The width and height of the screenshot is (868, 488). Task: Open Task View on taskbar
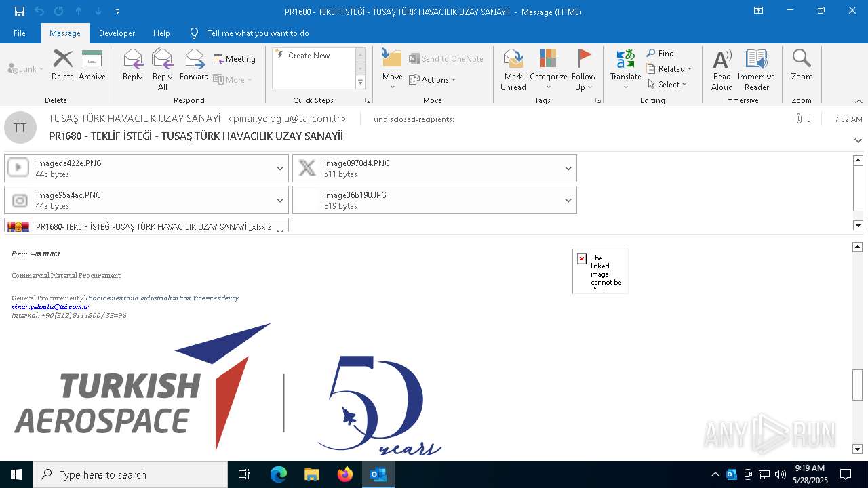coord(244,474)
